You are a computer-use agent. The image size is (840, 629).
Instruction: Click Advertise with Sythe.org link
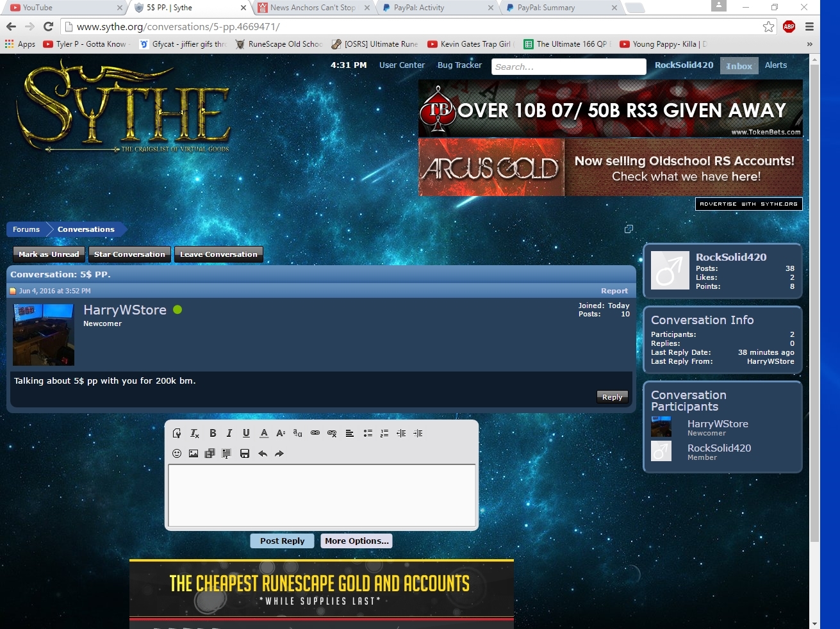point(748,204)
